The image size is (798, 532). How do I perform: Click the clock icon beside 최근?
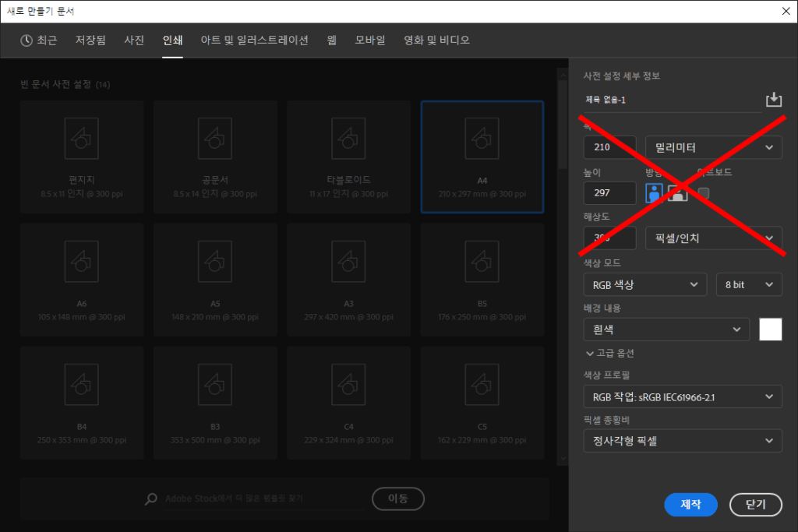26,41
